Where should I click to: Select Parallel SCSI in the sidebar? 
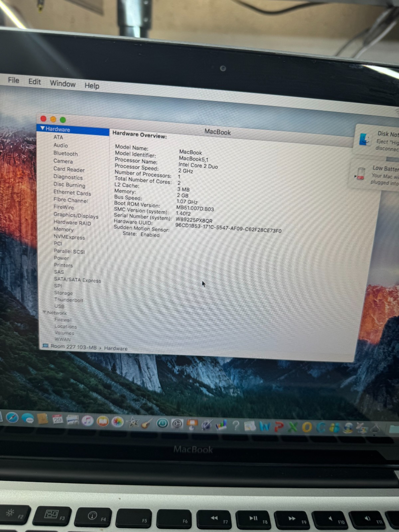[69, 251]
